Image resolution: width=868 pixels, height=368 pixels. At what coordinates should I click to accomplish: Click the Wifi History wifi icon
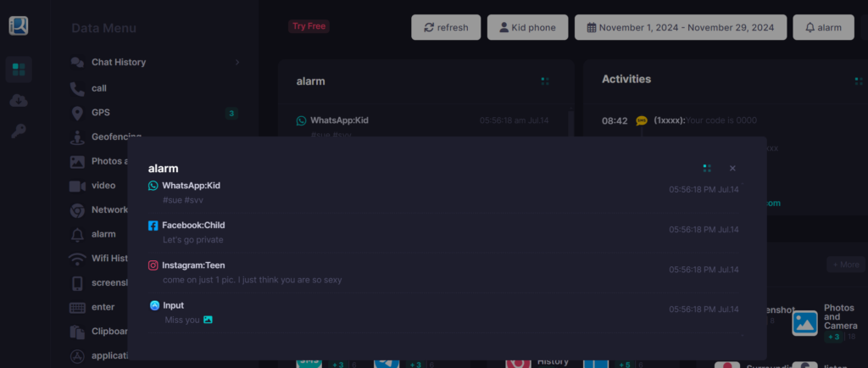tap(77, 259)
